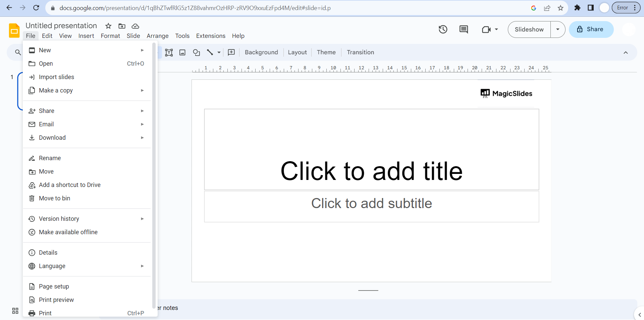
Task: Insert image from toolbar icon
Action: tap(182, 52)
